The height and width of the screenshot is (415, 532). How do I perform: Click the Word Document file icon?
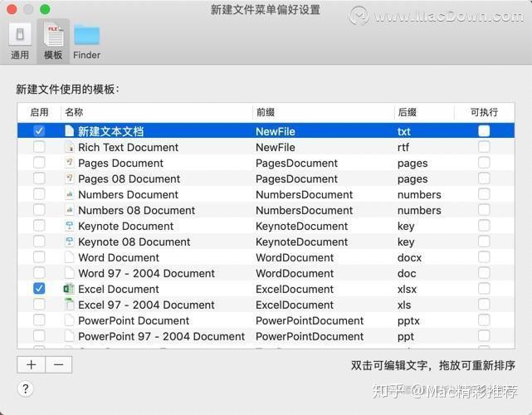click(x=69, y=256)
